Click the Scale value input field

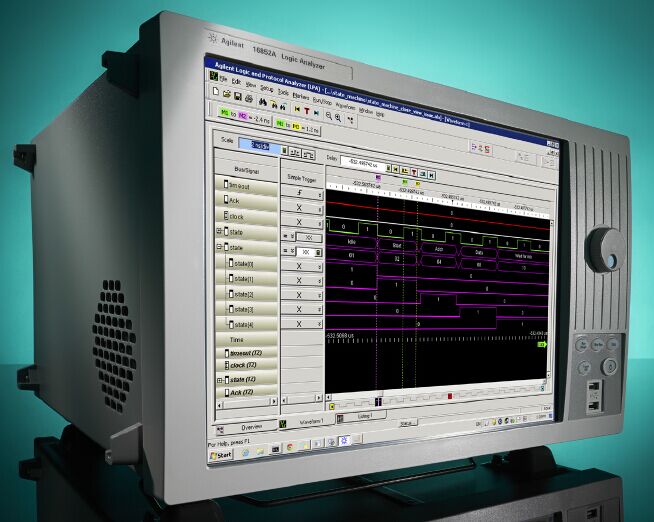260,146
